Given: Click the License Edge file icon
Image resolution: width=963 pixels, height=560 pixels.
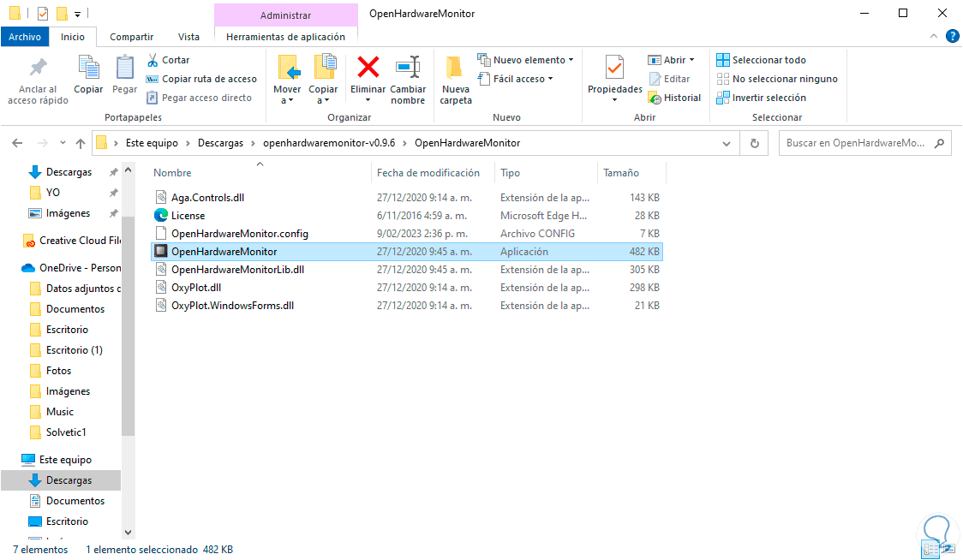Looking at the screenshot, I should pyautogui.click(x=161, y=216).
